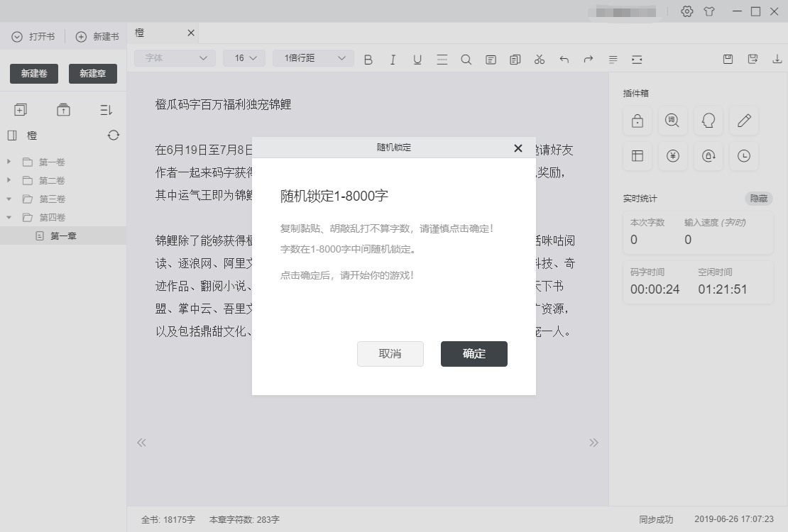Image resolution: width=788 pixels, height=532 pixels.
Task: Open the 1倍行距 line spacing dropdown
Action: 312,57
